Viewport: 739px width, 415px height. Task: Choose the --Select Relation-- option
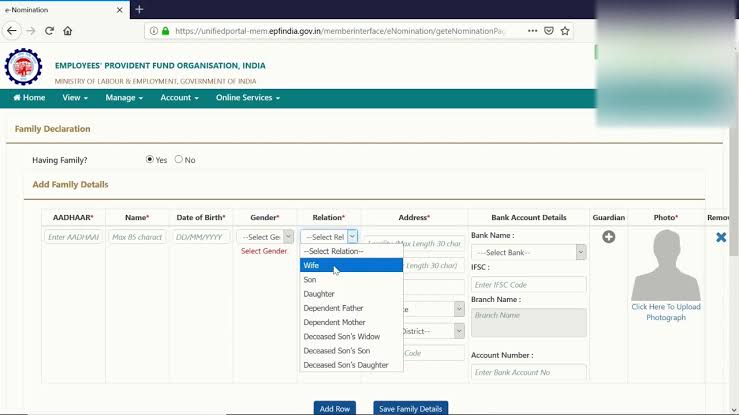point(352,251)
